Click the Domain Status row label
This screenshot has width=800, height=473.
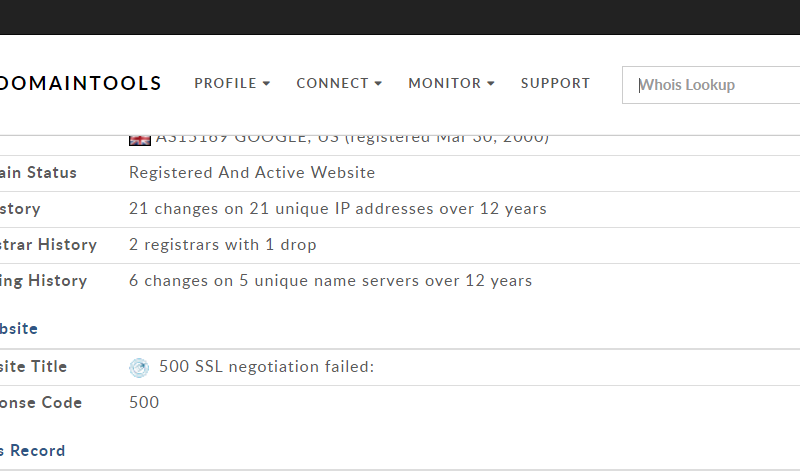[38, 173]
